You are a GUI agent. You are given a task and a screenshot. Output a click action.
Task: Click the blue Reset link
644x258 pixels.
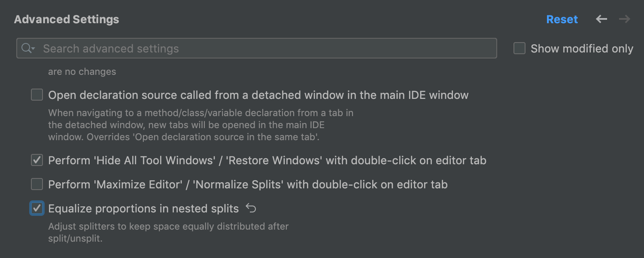[x=562, y=19]
